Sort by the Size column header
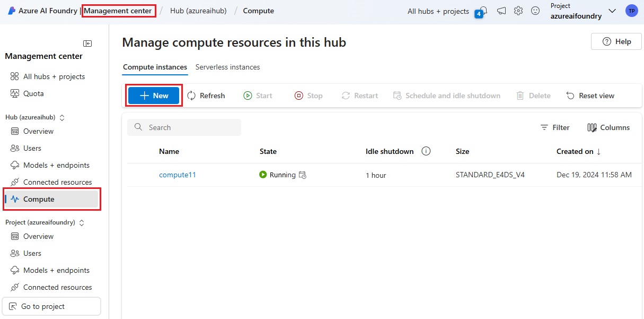The height and width of the screenshot is (319, 644). coord(462,151)
